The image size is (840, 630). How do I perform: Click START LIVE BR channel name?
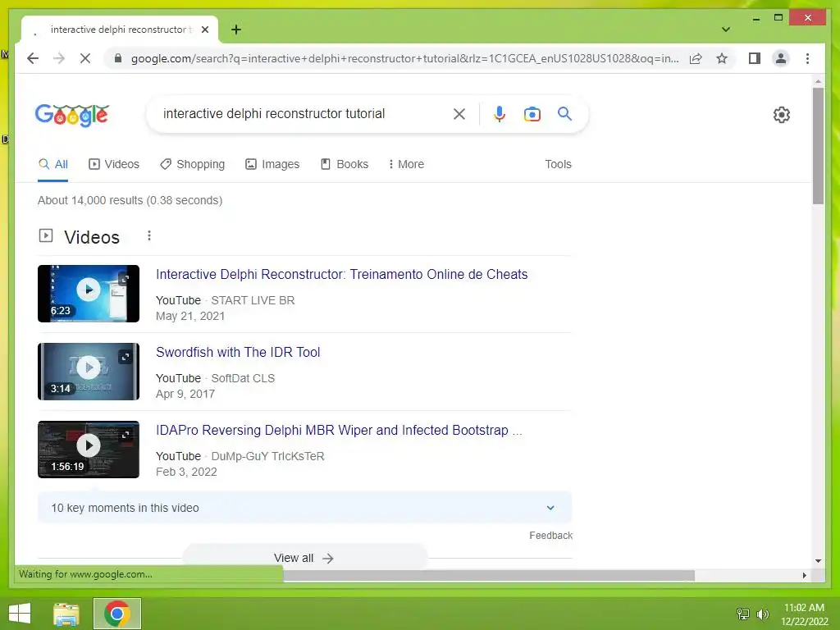[253, 300]
